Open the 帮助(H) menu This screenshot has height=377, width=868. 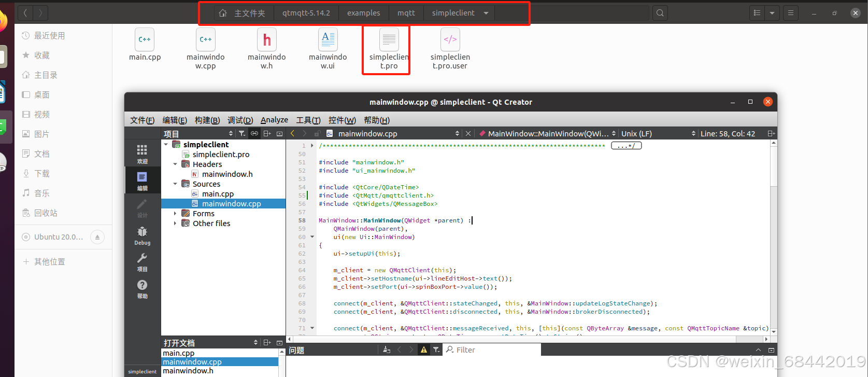point(377,120)
